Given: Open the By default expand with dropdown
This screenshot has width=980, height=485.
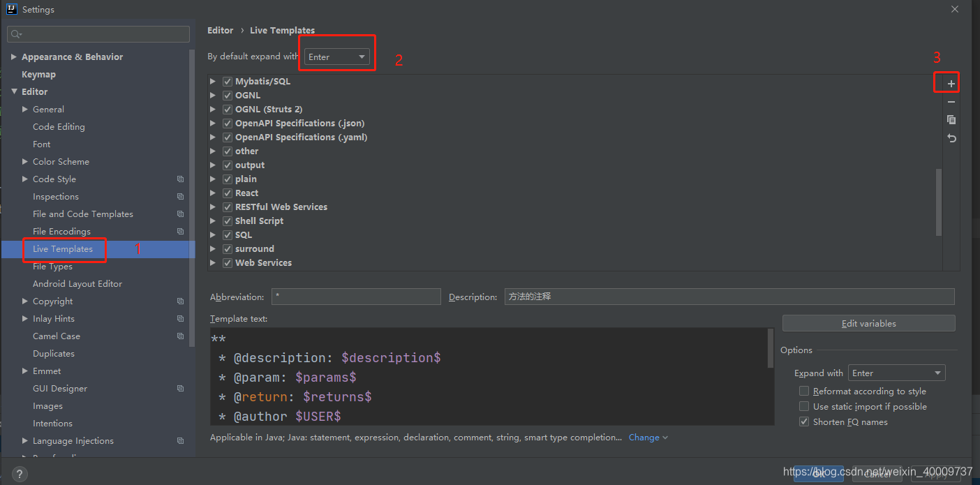Looking at the screenshot, I should [x=337, y=57].
